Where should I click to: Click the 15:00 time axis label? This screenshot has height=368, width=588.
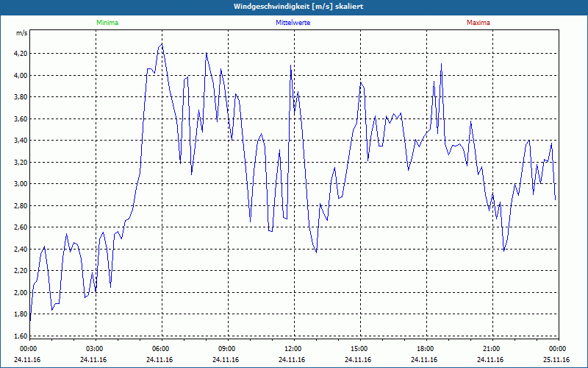[x=358, y=349]
